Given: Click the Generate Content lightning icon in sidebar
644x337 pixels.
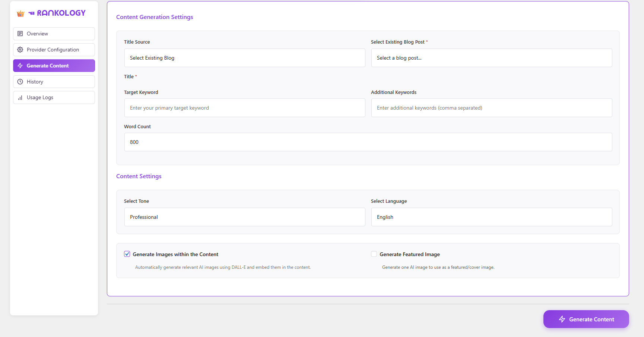Looking at the screenshot, I should click(x=20, y=66).
